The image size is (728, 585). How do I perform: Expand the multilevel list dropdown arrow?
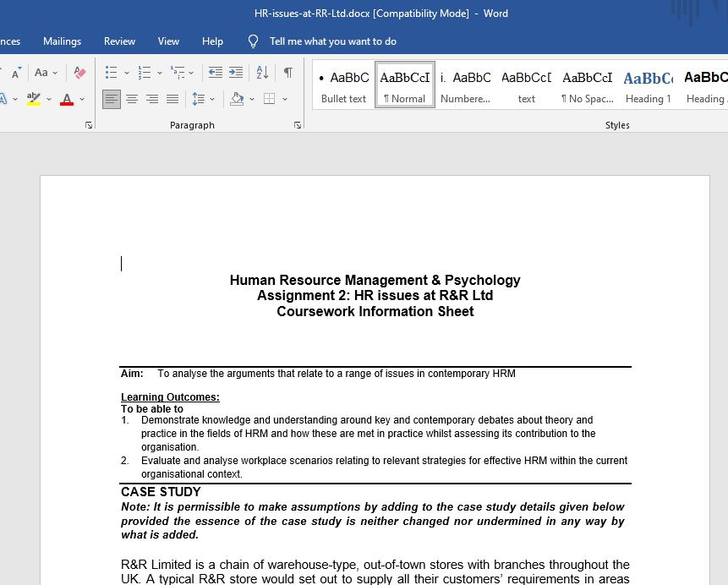click(191, 73)
